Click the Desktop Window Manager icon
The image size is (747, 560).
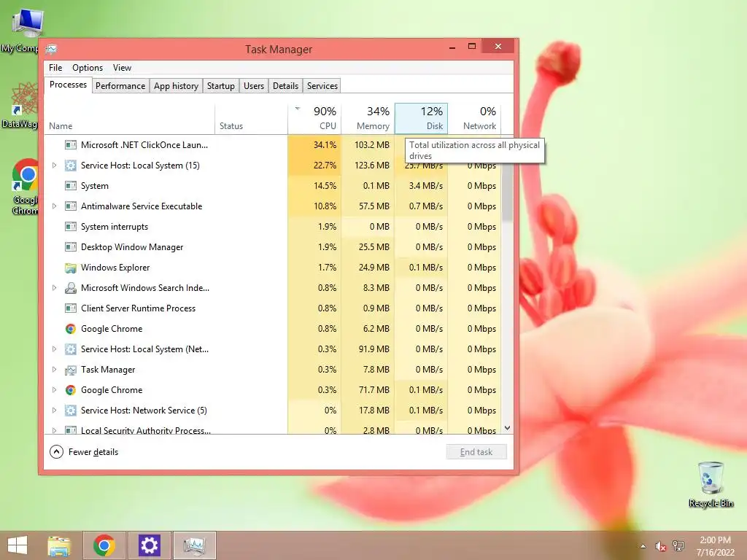point(71,247)
